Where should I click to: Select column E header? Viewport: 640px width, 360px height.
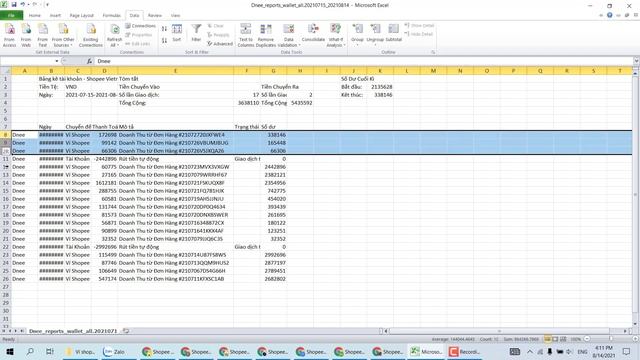click(176, 71)
